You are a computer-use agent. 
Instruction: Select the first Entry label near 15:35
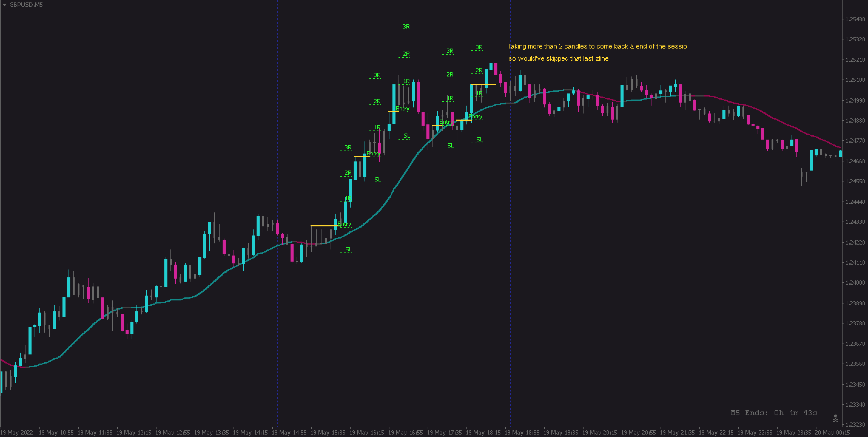click(x=344, y=224)
